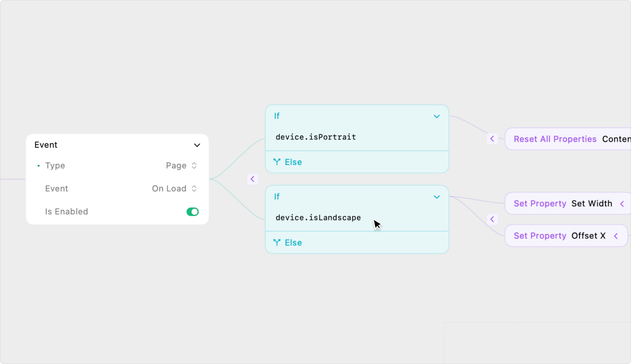Viewport: 631px width, 364px height.
Task: Edit the device.isPortrait condition field
Action: click(x=316, y=137)
